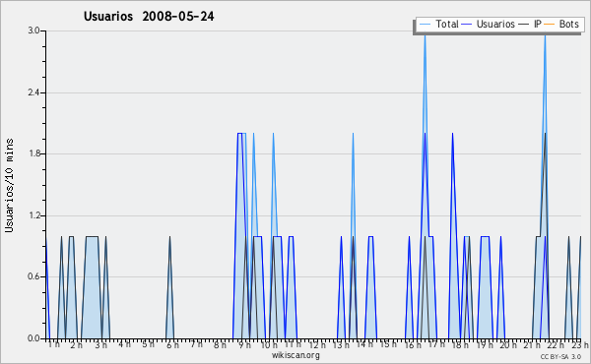Click the light blue Total legend line
Image resolution: width=591 pixels, height=364 pixels.
click(x=425, y=25)
